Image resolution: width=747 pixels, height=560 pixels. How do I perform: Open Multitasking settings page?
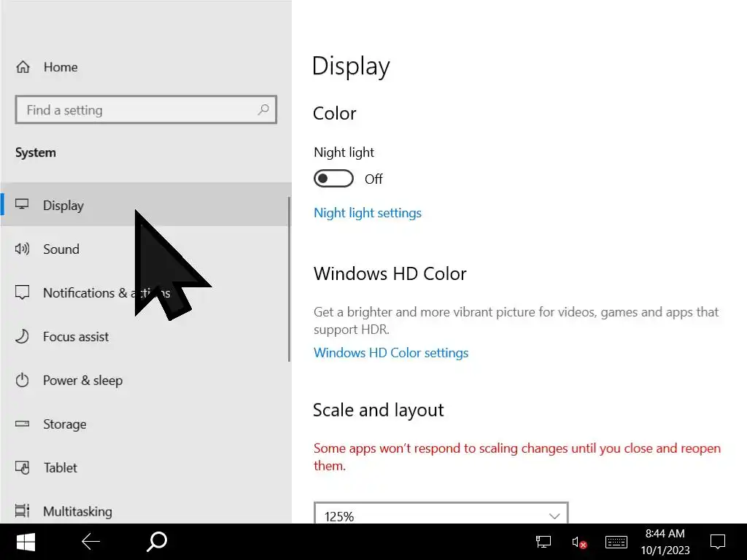pos(146,508)
